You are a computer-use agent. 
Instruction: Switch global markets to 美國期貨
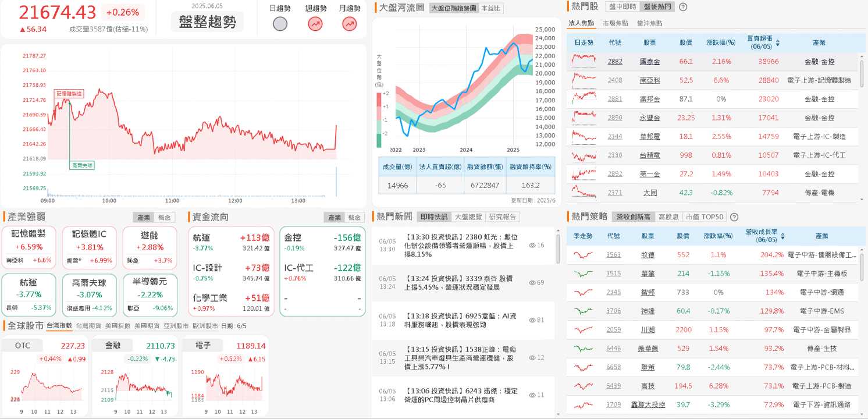147,326
